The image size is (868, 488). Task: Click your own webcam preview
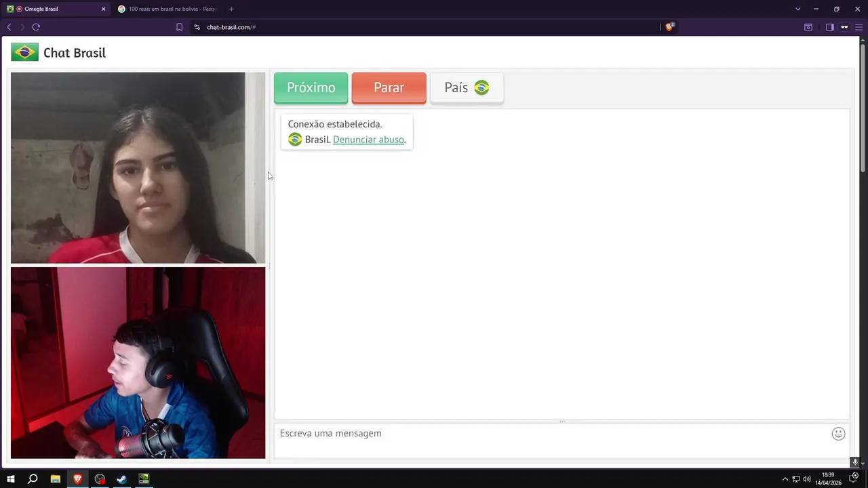tap(138, 363)
